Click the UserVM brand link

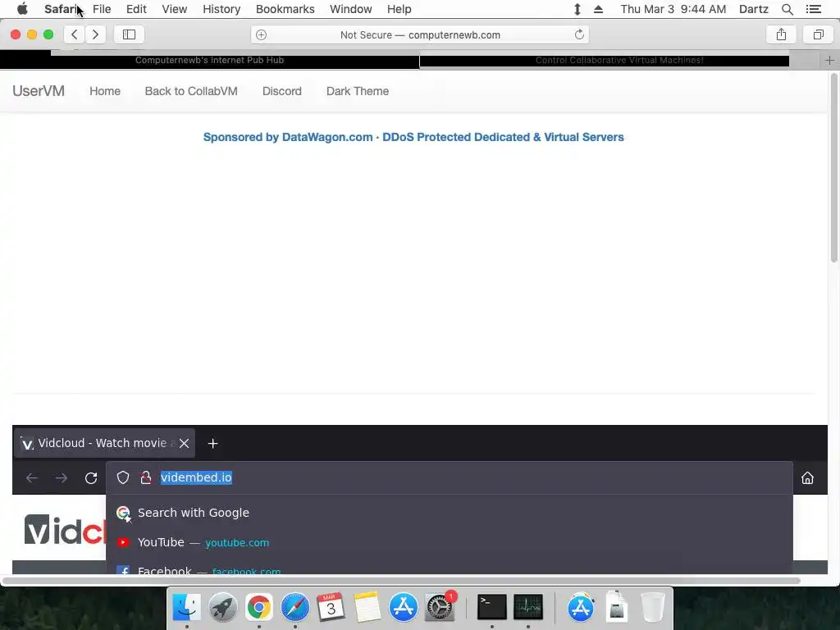pos(39,91)
